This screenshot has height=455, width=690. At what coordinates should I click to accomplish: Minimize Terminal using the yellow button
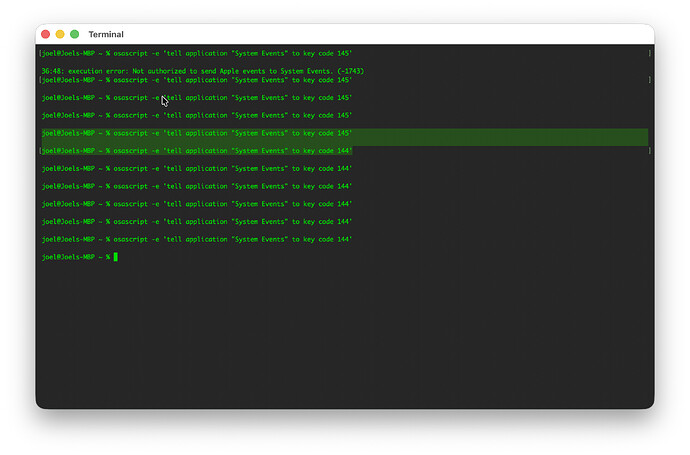point(60,34)
